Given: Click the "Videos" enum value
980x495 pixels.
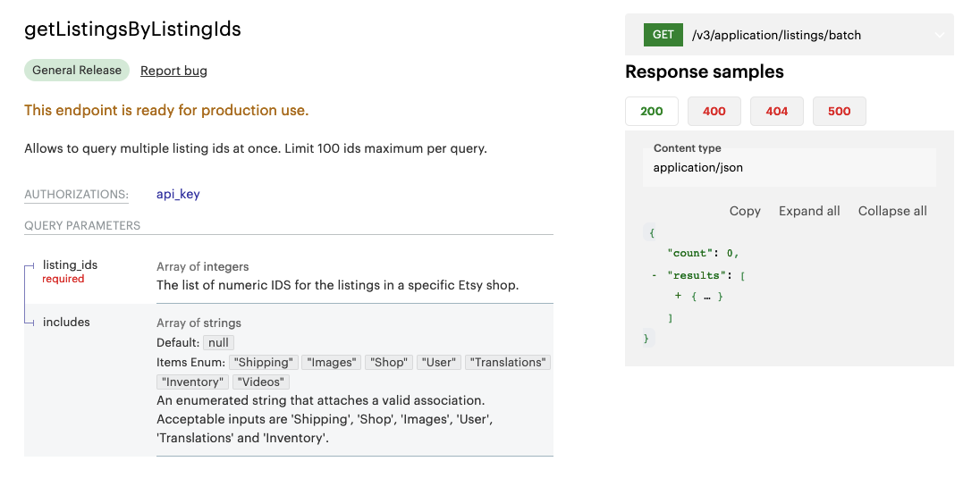Looking at the screenshot, I should coord(260,382).
